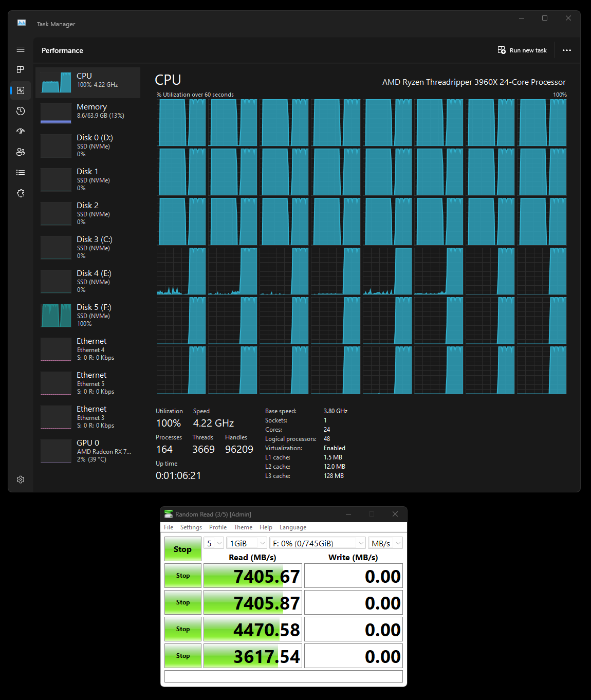Minimize the Task Manager window

point(522,18)
